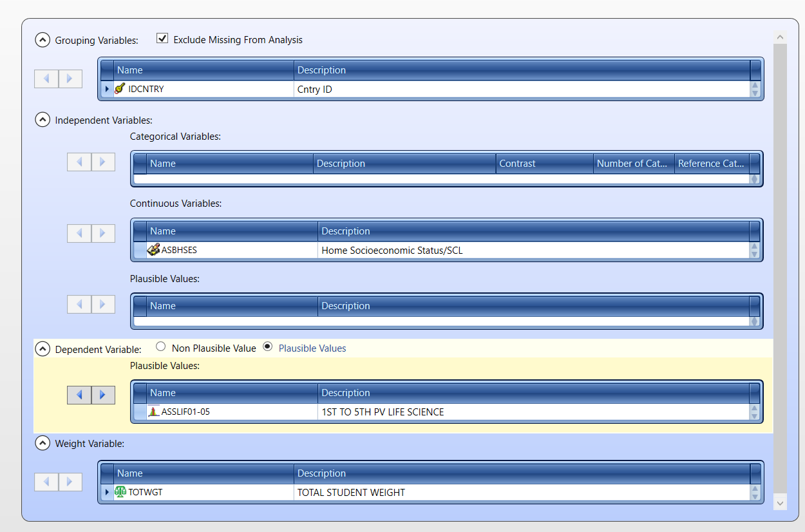Sort categorical variables by Contrast column
Screen dimensions: 805x532
click(544, 164)
